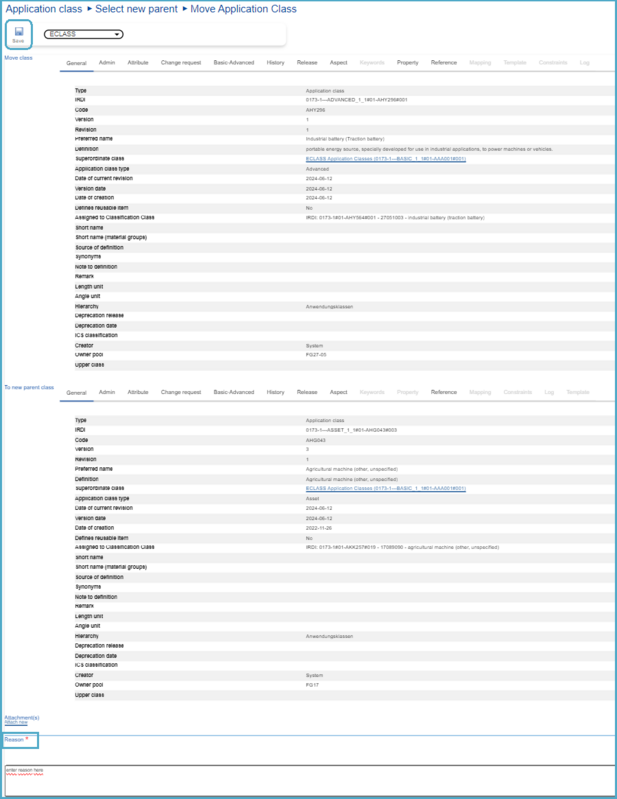Open Log tab in new parent class section
Screen dimensions: 617x799
point(549,392)
